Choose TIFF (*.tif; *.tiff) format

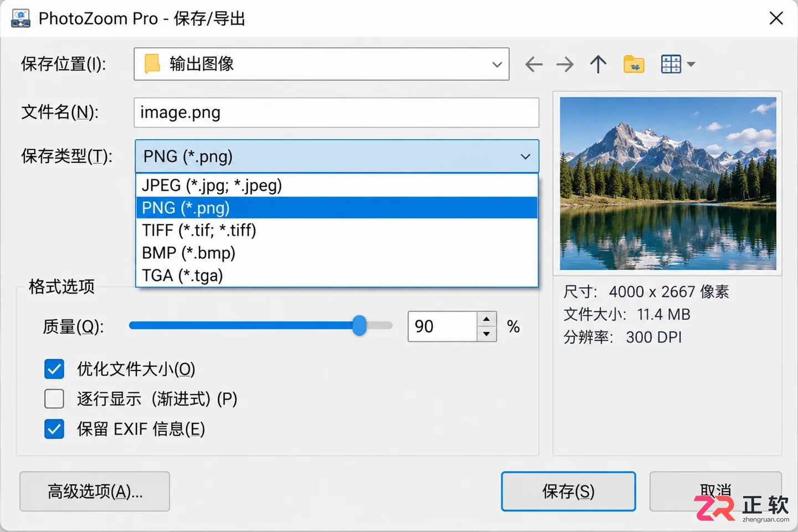pos(337,230)
